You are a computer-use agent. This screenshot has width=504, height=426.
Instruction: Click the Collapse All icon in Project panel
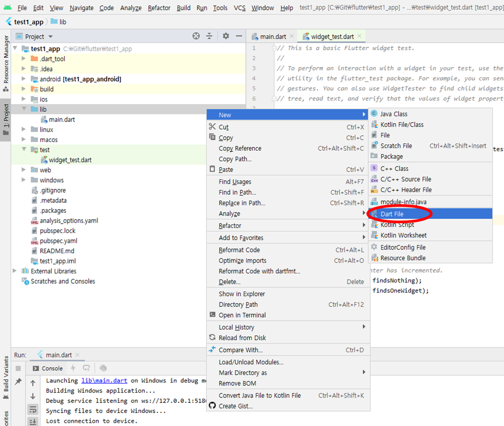209,36
